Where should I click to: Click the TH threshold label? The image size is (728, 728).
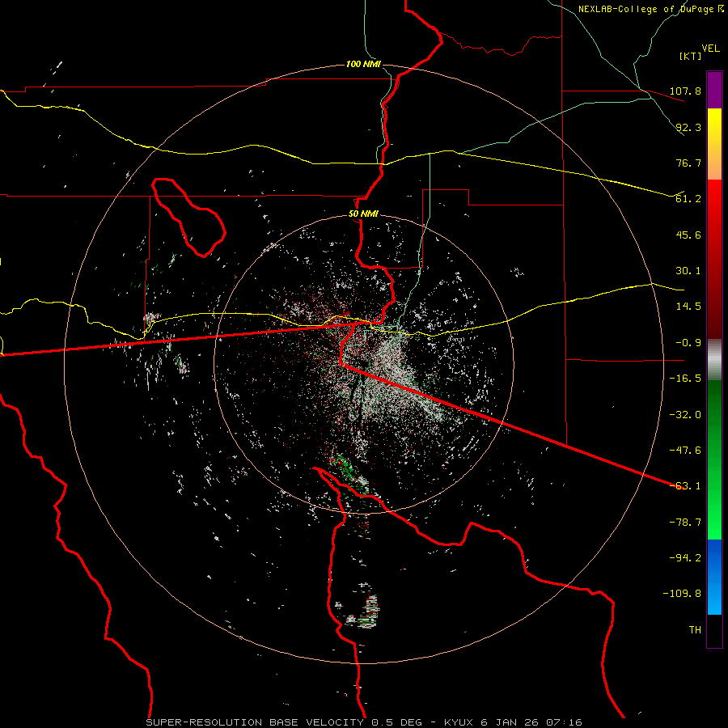point(695,630)
